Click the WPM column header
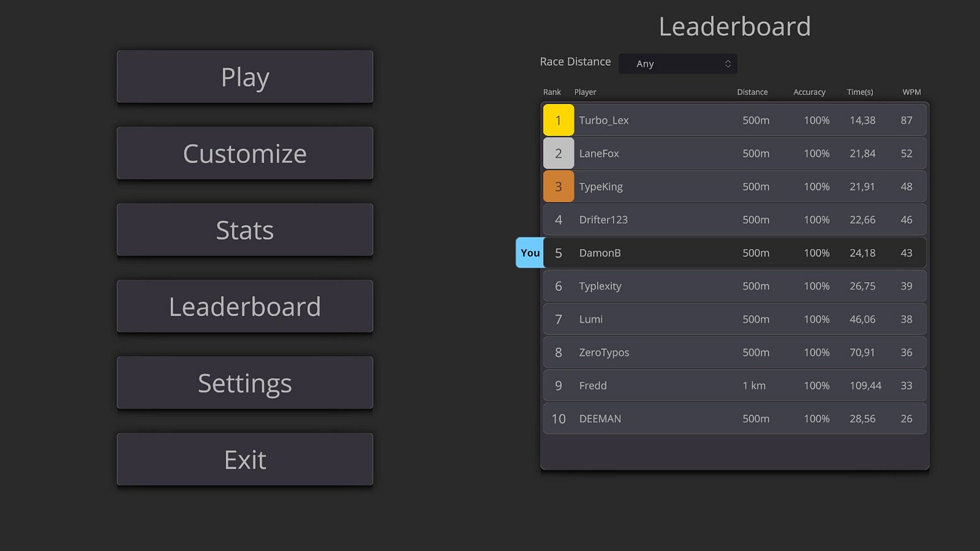 pos(911,92)
